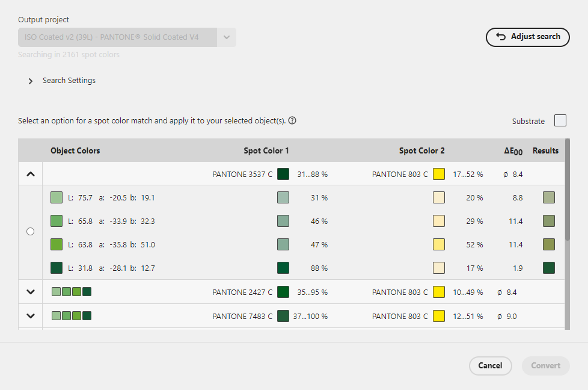This screenshot has width=588, height=390.
Task: Expand the Search Settings section
Action: (30, 81)
